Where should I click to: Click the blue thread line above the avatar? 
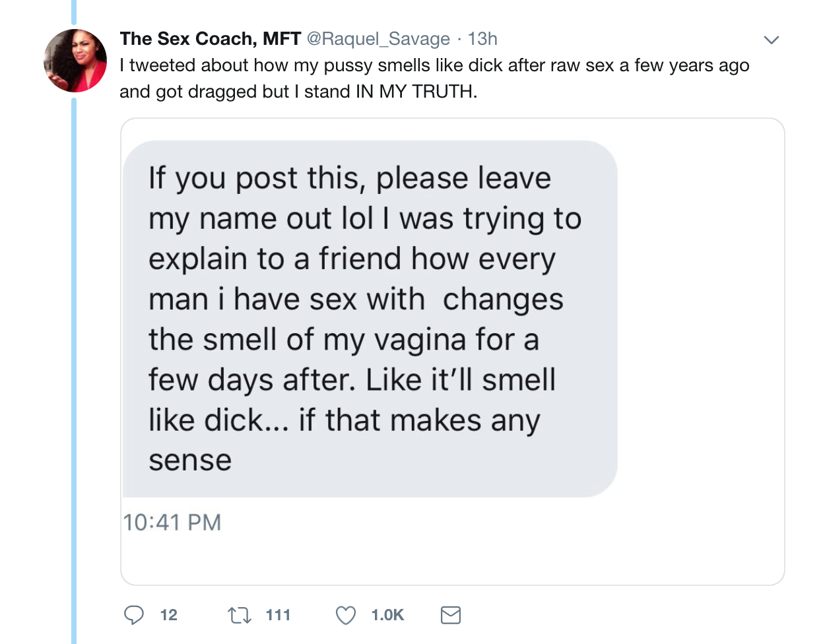point(74,12)
